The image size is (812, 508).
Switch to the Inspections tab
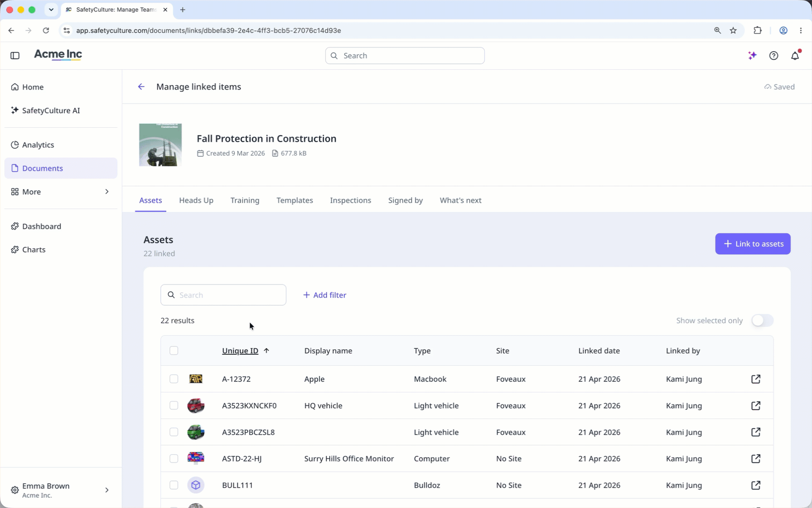point(350,200)
